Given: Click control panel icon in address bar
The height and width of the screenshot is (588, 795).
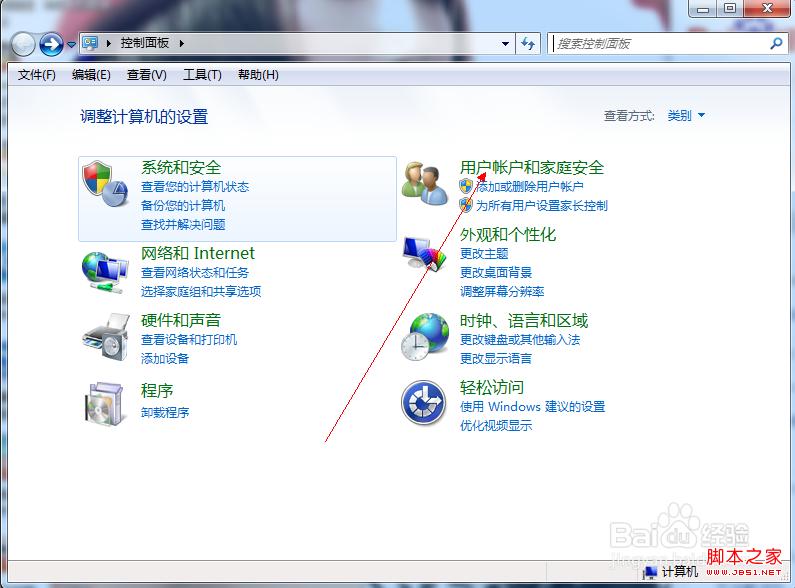Looking at the screenshot, I should click(x=90, y=44).
